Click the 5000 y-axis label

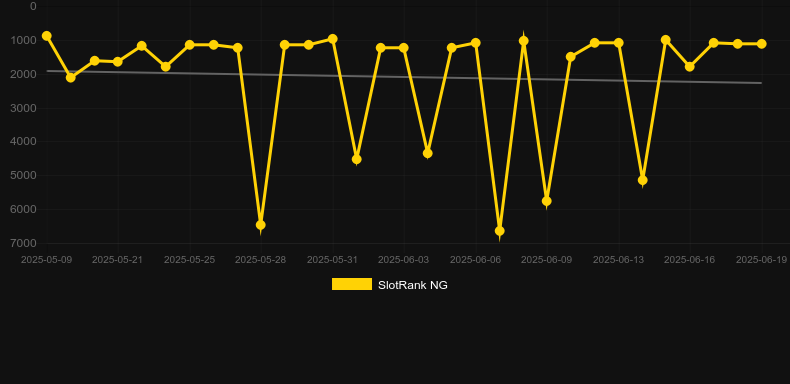tap(24, 175)
